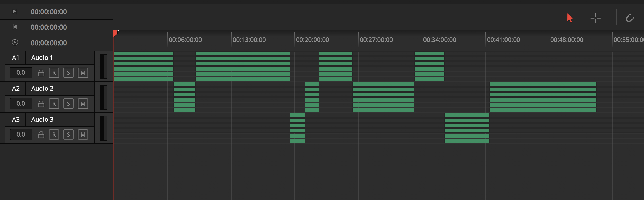The height and width of the screenshot is (200, 644).
Task: Select the red arrow pointer tool
Action: pyautogui.click(x=570, y=18)
